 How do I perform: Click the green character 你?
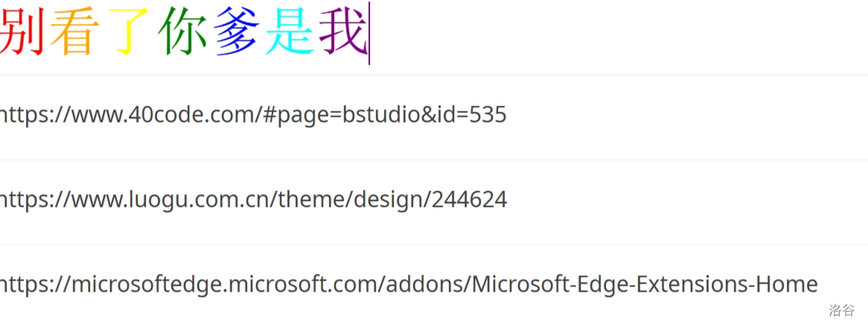coord(182,33)
